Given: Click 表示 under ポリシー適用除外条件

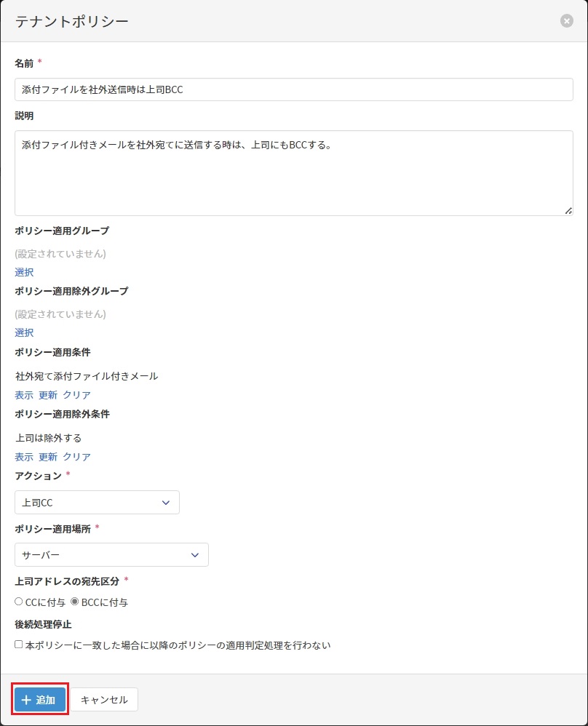Looking at the screenshot, I should 24,457.
